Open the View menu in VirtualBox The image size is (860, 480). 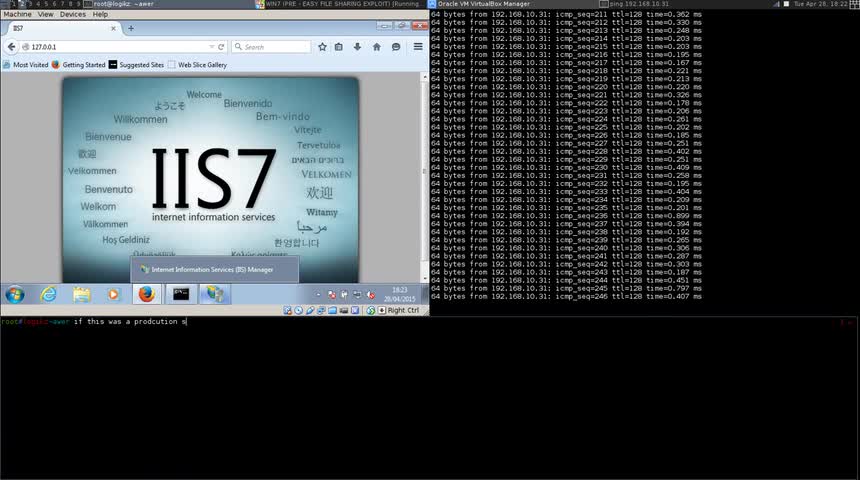click(46, 14)
